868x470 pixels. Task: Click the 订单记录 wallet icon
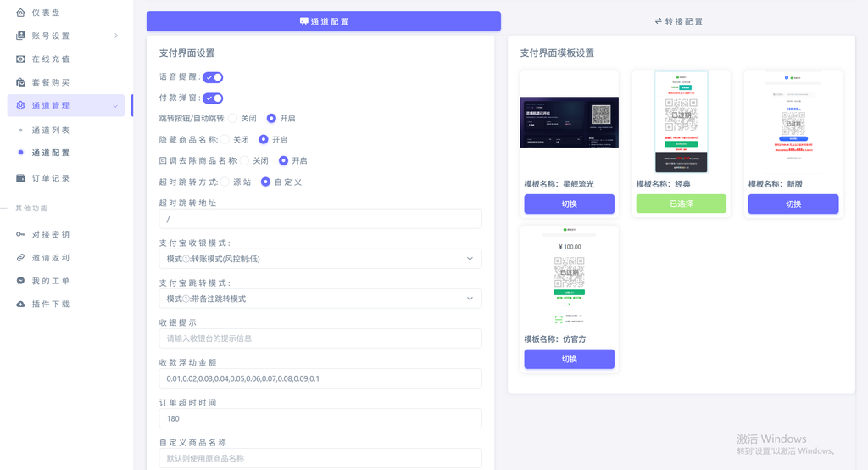click(20, 178)
